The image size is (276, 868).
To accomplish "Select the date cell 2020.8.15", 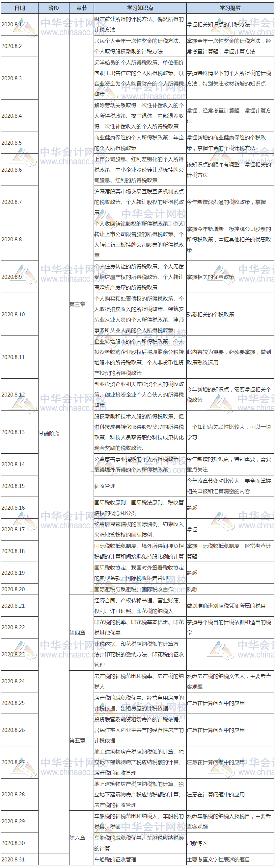I will 19,486.
